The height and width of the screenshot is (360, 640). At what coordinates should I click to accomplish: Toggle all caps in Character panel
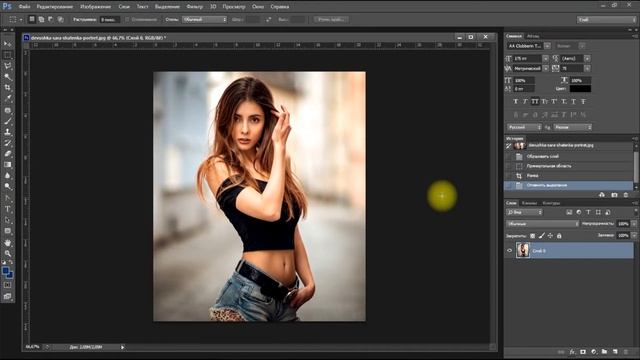click(535, 101)
